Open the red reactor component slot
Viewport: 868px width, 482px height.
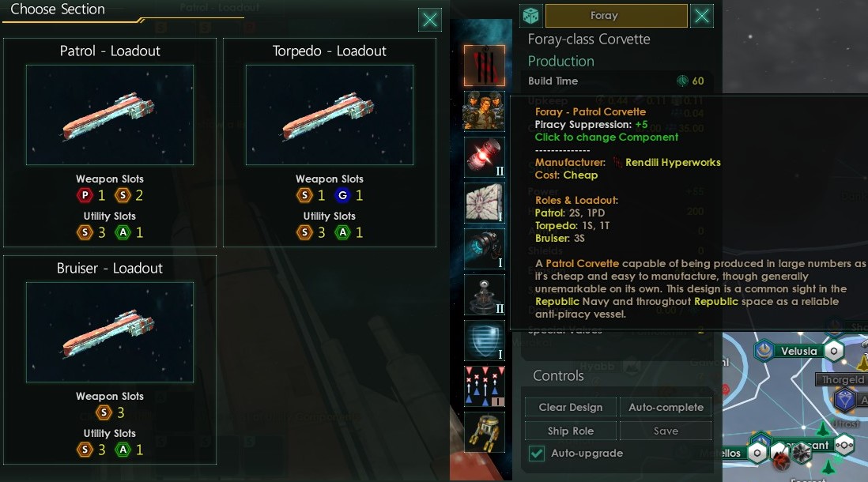click(x=485, y=157)
